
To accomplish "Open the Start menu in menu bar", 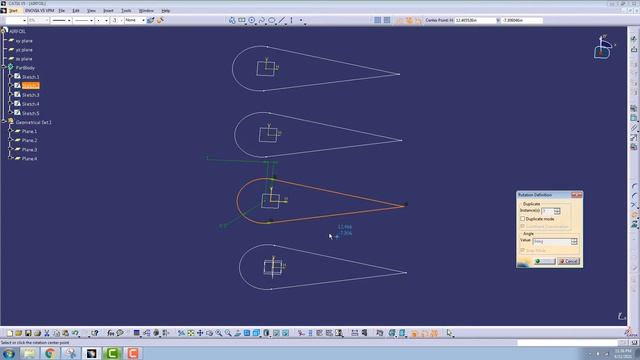I will click(x=13, y=11).
